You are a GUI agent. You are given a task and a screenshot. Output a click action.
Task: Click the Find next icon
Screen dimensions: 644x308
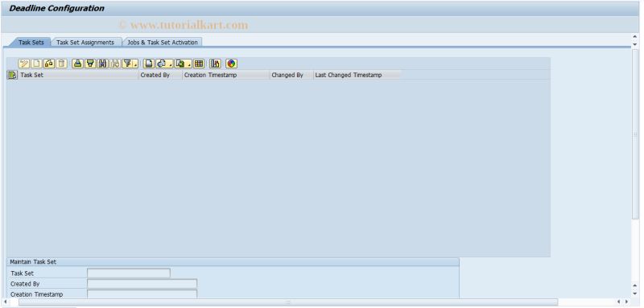[115, 64]
